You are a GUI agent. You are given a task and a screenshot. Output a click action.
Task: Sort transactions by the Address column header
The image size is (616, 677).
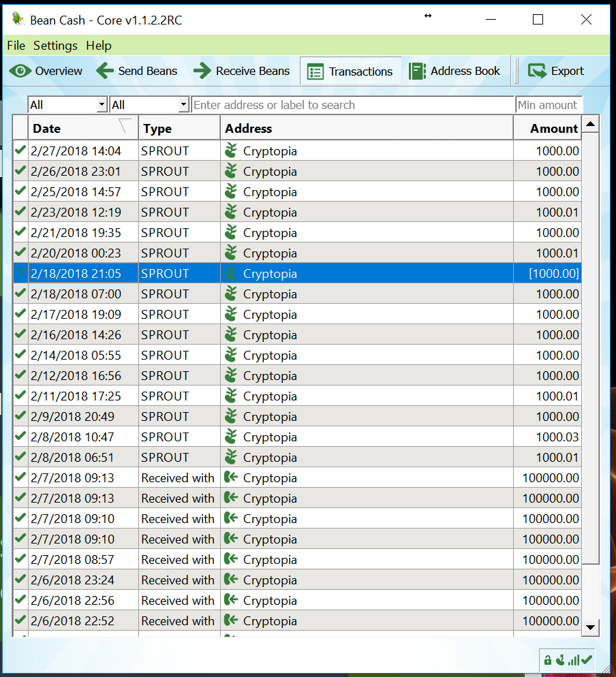pyautogui.click(x=367, y=128)
